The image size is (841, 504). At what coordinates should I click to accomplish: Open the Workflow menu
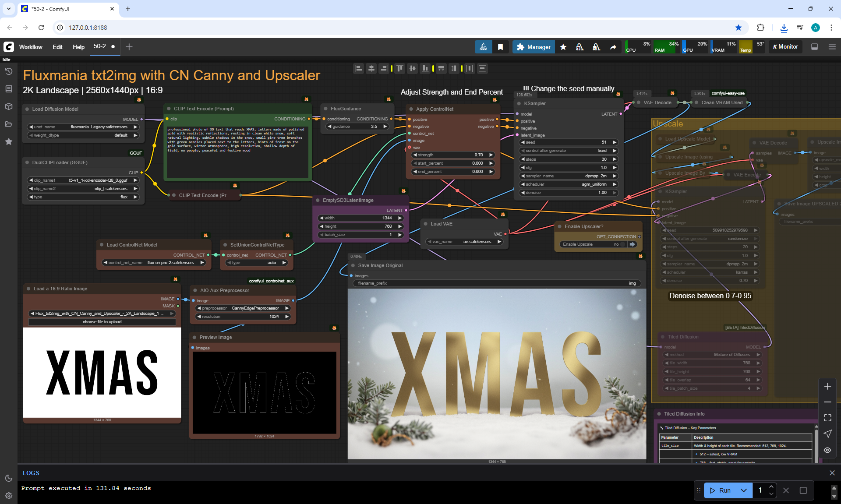[x=31, y=47]
